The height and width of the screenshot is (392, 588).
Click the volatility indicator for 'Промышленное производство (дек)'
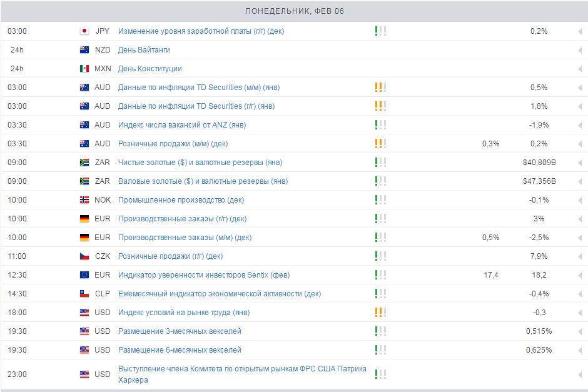380,199
